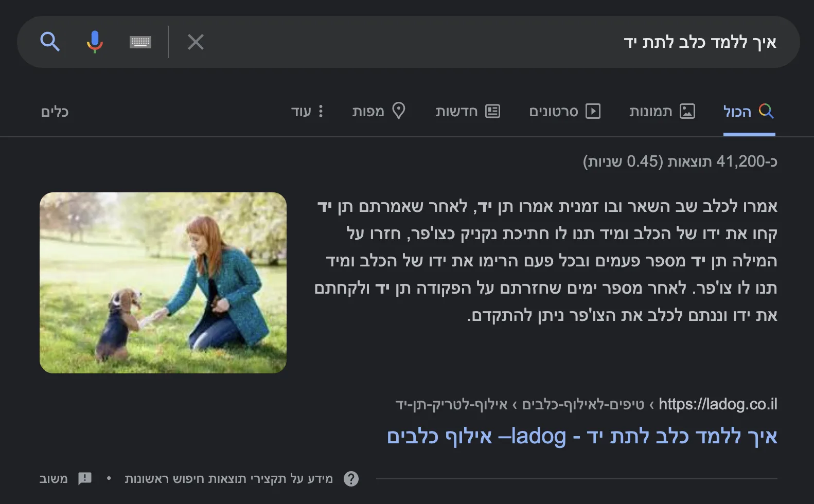The image size is (814, 504).
Task: Start voice search with microphone icon
Action: [x=95, y=42]
